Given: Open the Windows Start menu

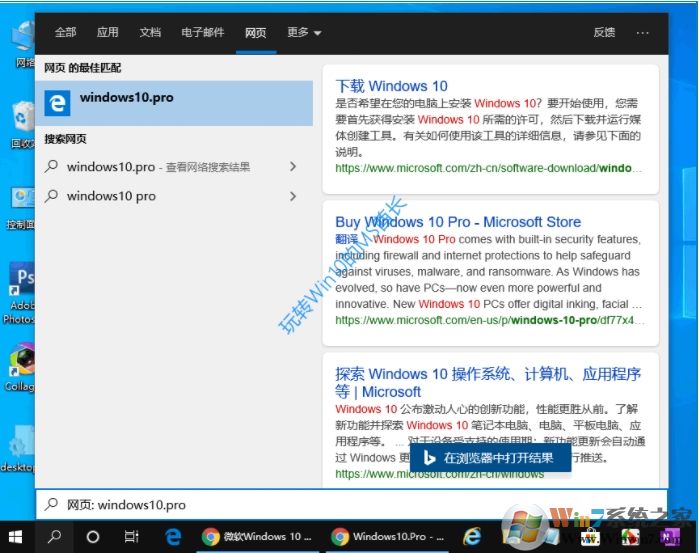Looking at the screenshot, I should (x=16, y=536).
